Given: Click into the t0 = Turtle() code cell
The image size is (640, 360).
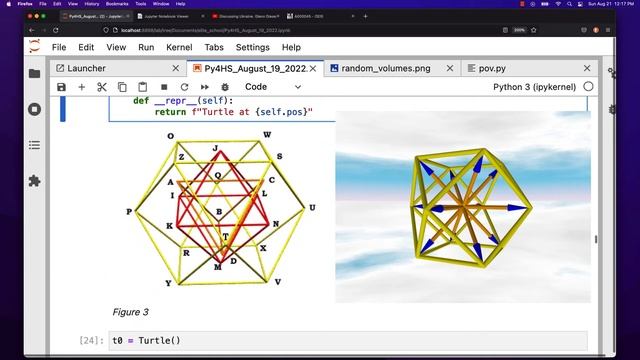Looking at the screenshot, I should point(348,340).
